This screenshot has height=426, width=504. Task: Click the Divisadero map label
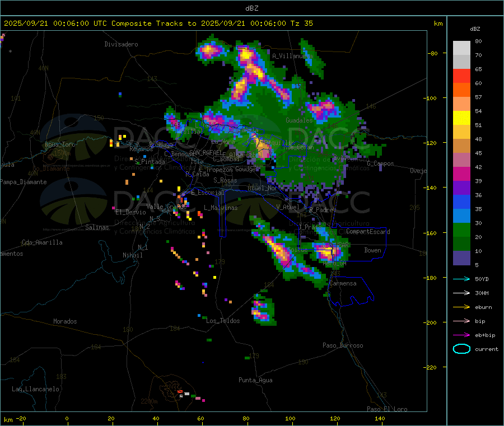click(121, 44)
